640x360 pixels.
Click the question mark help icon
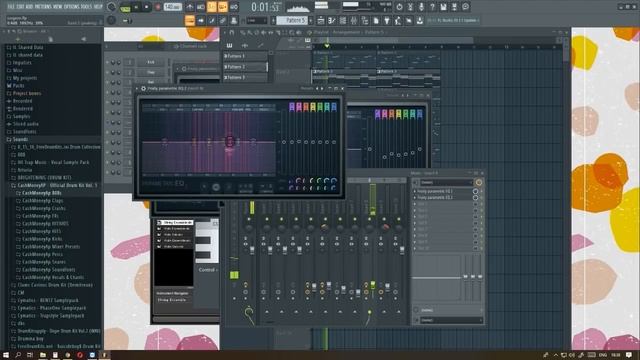click(432, 7)
